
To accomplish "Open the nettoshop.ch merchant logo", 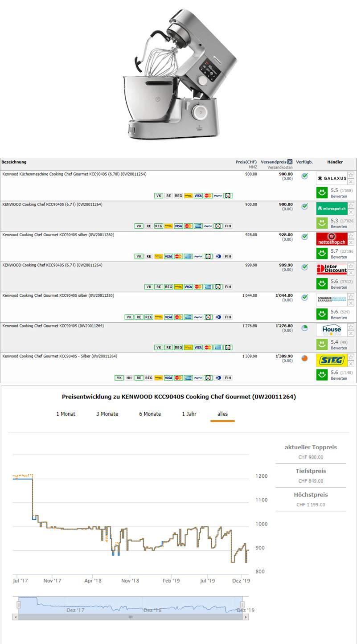I will click(331, 239).
